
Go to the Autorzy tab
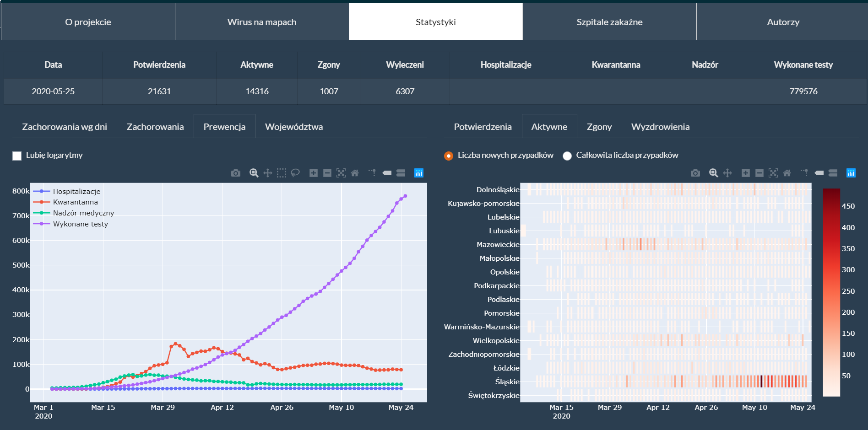click(x=783, y=21)
